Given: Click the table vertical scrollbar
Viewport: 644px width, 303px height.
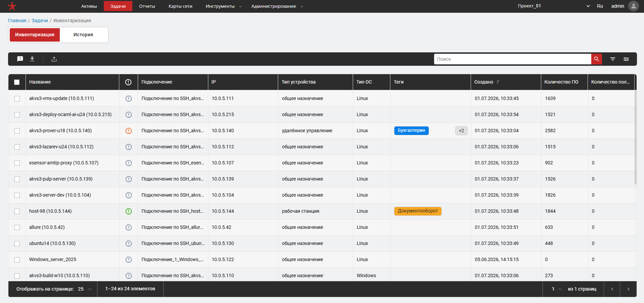Looking at the screenshot, I should click(x=636, y=138).
